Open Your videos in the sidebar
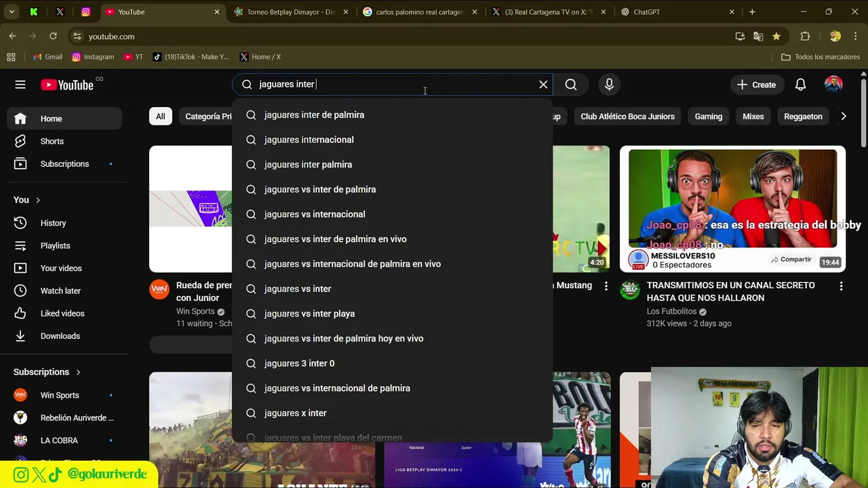This screenshot has height=488, width=868. (65, 268)
